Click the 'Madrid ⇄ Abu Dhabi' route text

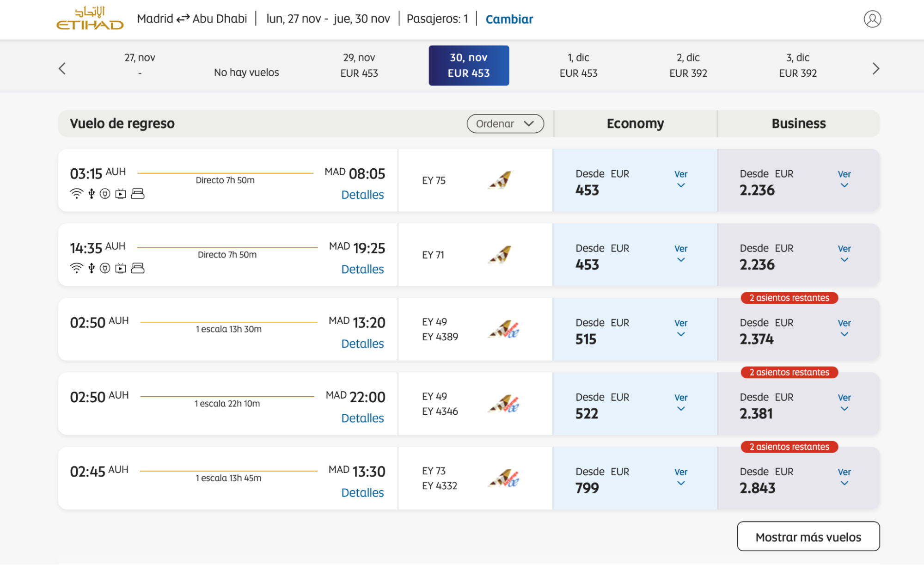point(192,18)
